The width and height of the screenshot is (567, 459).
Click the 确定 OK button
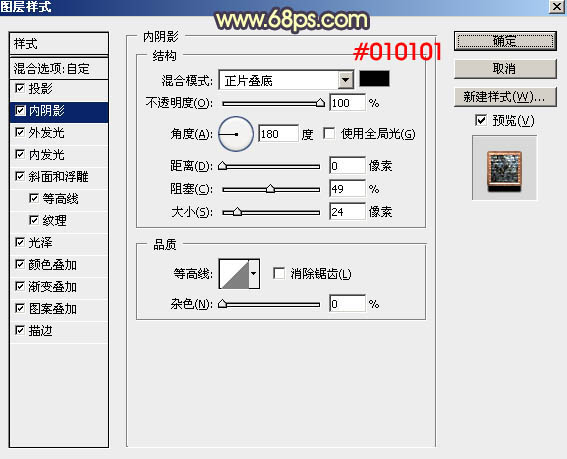505,41
